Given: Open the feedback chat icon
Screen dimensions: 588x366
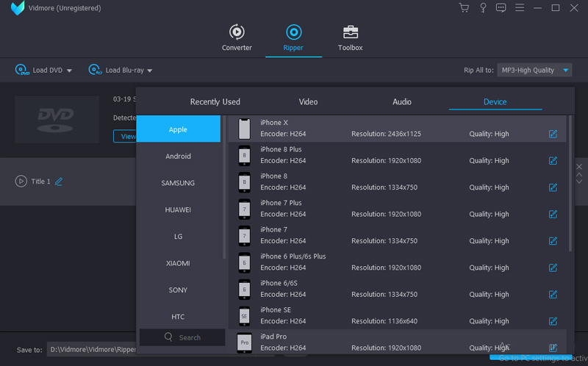Looking at the screenshot, I should tap(501, 8).
